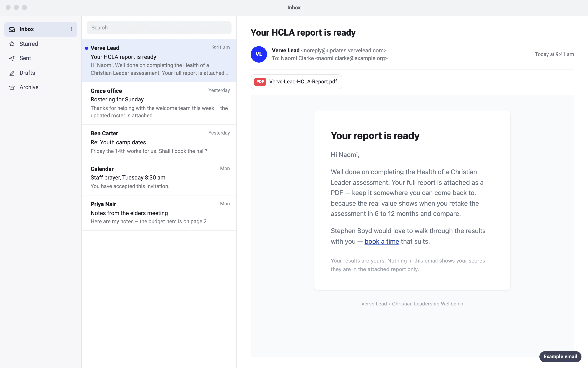588x368 pixels.
Task: Click footer 'Verve Lead • Christian Leadership Wellbeing'
Action: click(x=412, y=304)
